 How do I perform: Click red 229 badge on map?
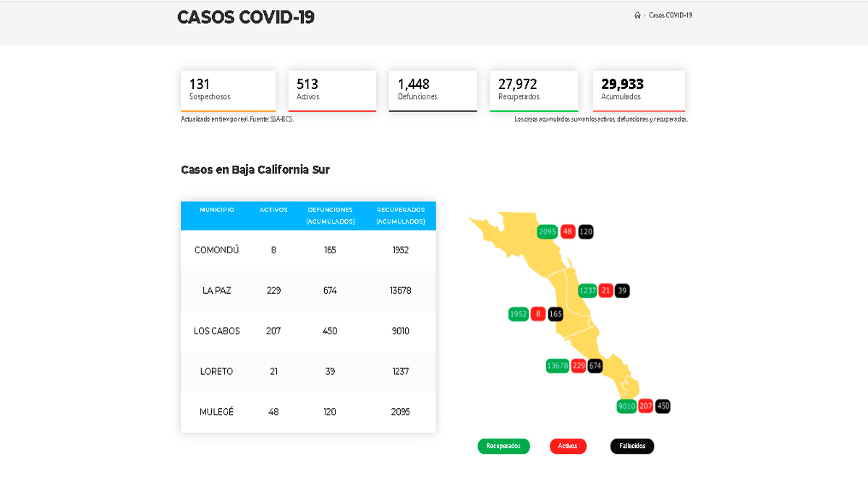tap(579, 366)
